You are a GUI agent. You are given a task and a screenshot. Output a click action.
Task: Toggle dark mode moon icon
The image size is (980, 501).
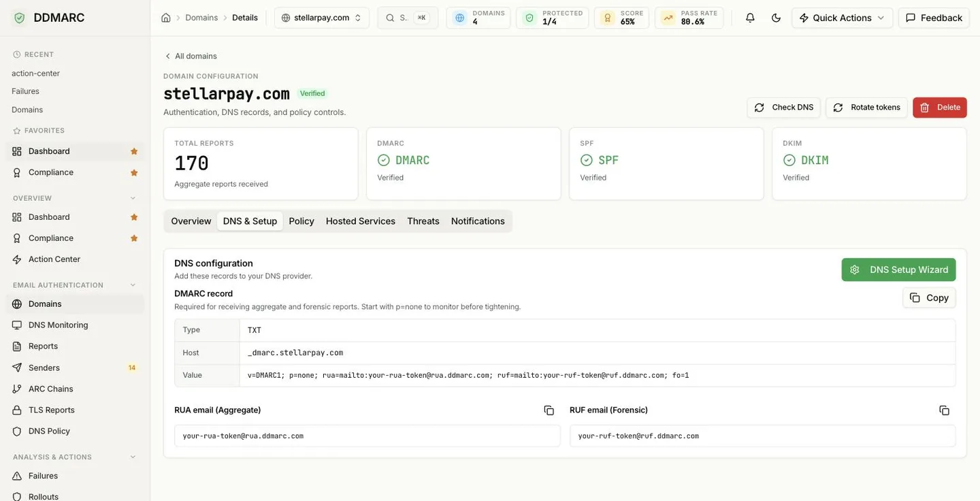pyautogui.click(x=776, y=18)
